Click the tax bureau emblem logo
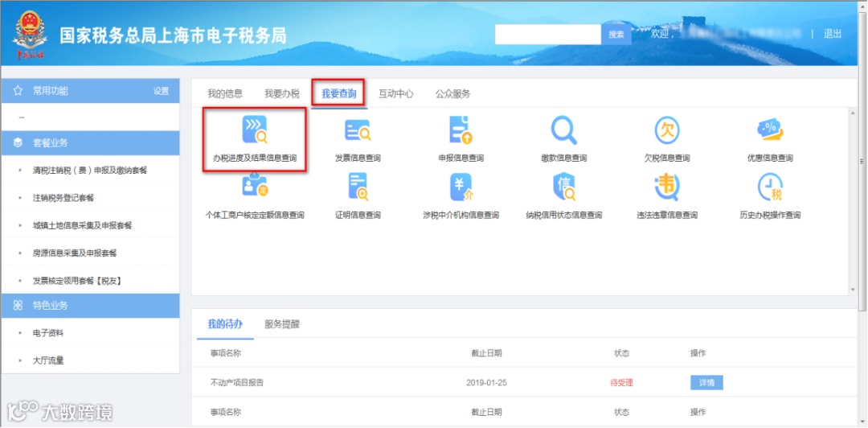 click(x=31, y=35)
